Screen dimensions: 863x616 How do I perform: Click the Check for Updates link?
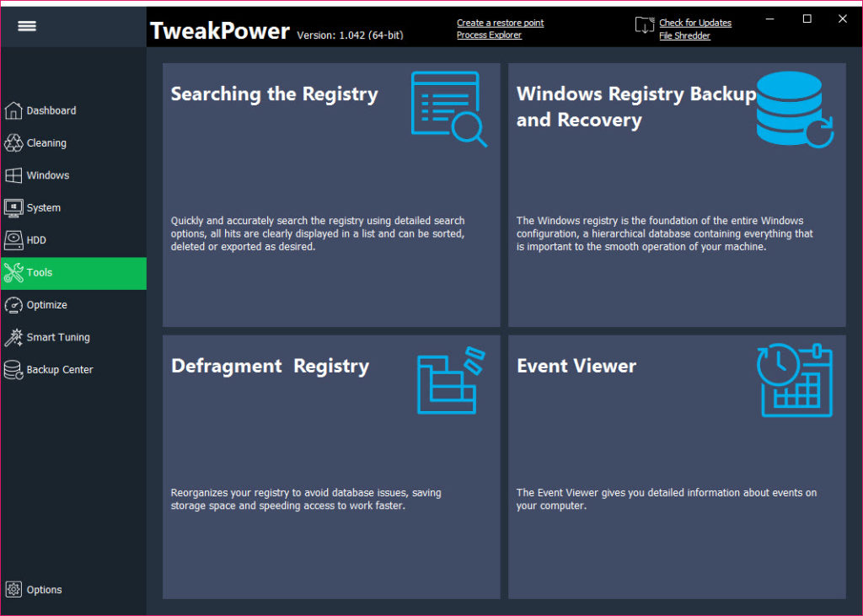(x=695, y=23)
